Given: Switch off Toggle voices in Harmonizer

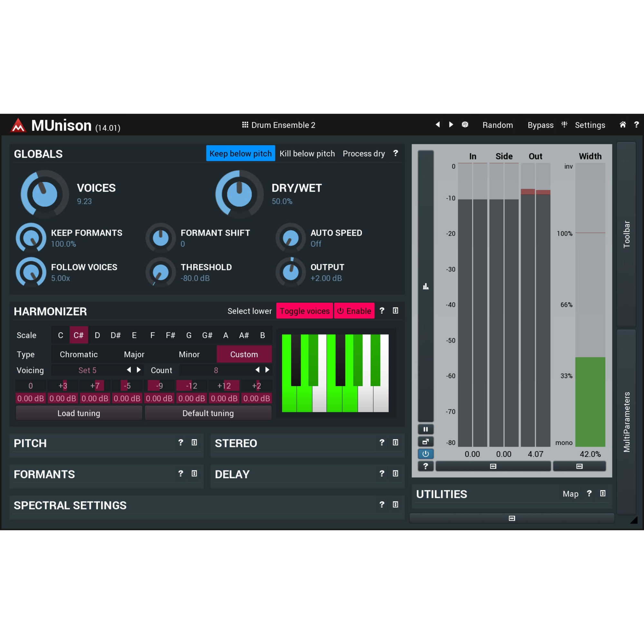Looking at the screenshot, I should (x=305, y=311).
